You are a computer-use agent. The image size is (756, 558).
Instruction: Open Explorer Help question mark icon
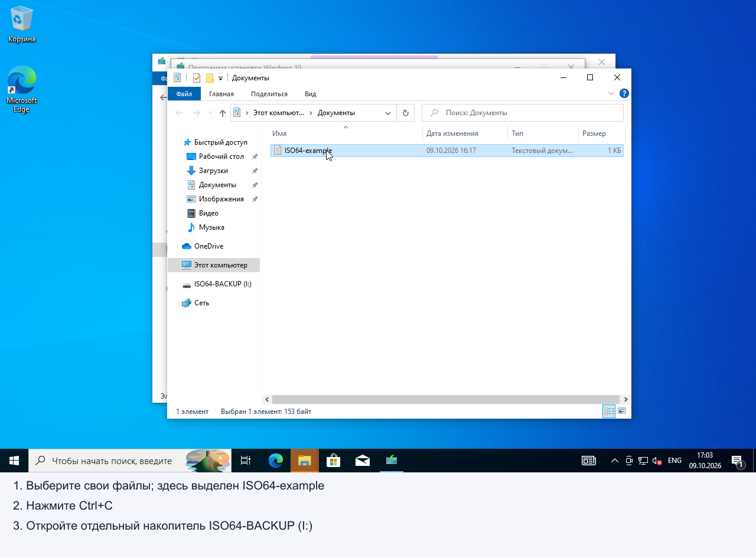[624, 93]
